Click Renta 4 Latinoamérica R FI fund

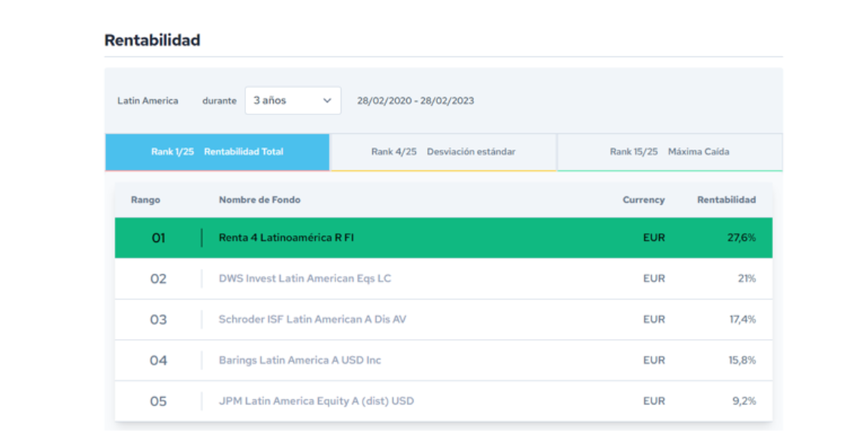pos(287,238)
